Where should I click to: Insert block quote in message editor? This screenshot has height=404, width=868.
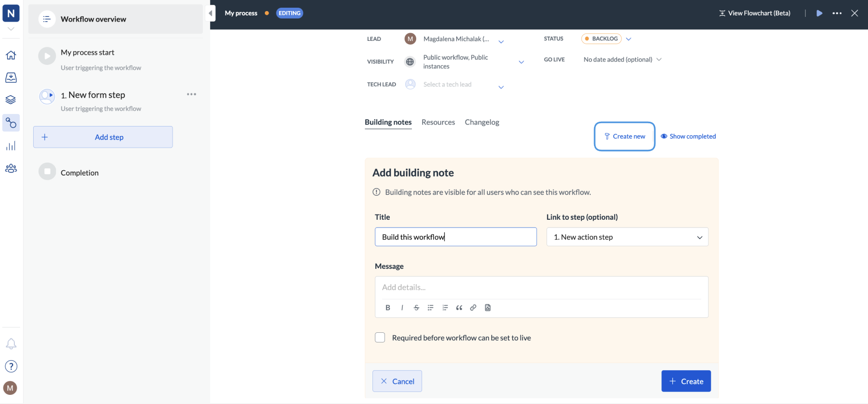tap(459, 308)
